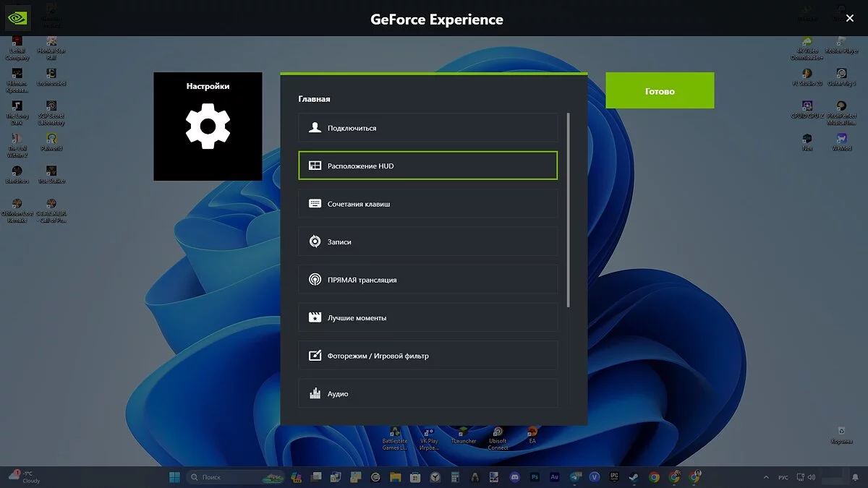Open Discord from the taskbar

[514, 477]
